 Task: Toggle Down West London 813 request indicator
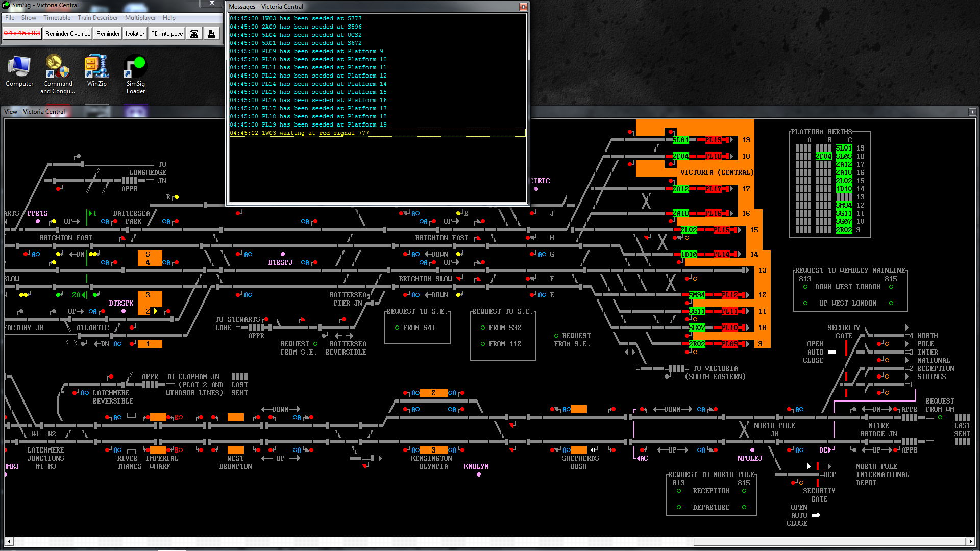click(x=805, y=287)
